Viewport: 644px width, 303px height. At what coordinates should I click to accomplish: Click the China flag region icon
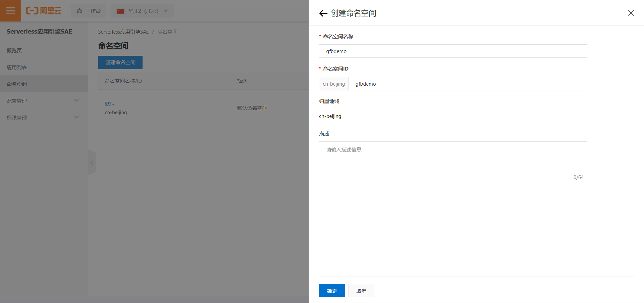tap(121, 10)
